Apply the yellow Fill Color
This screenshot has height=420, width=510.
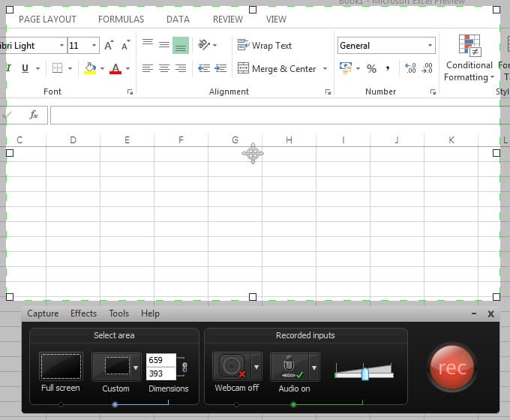90,68
